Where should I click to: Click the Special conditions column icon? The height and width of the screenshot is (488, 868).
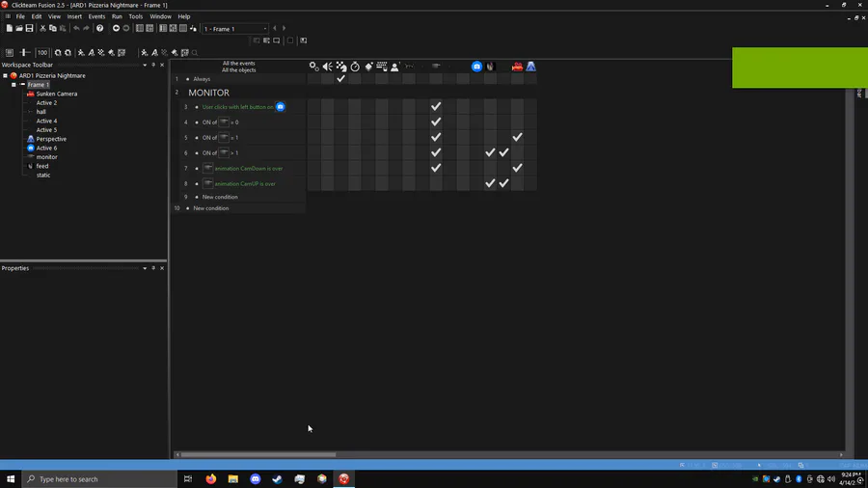pos(313,67)
